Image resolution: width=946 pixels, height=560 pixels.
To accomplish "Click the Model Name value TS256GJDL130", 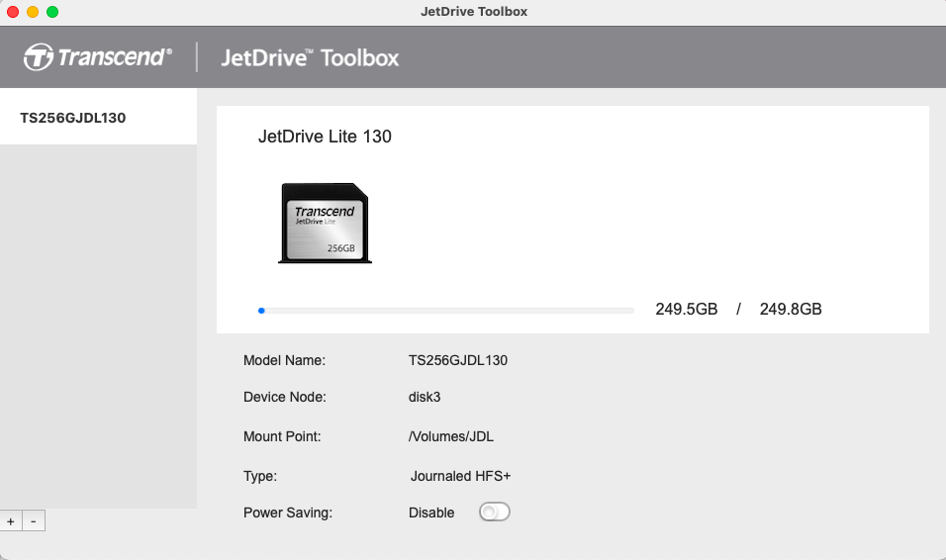I will 458,360.
